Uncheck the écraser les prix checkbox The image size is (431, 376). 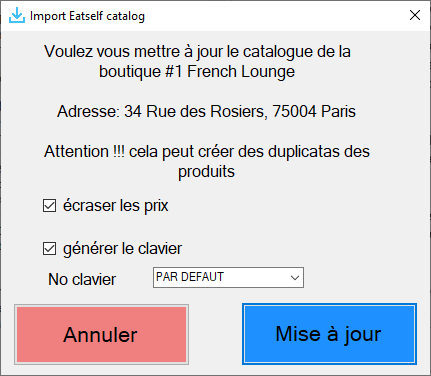[x=49, y=206]
